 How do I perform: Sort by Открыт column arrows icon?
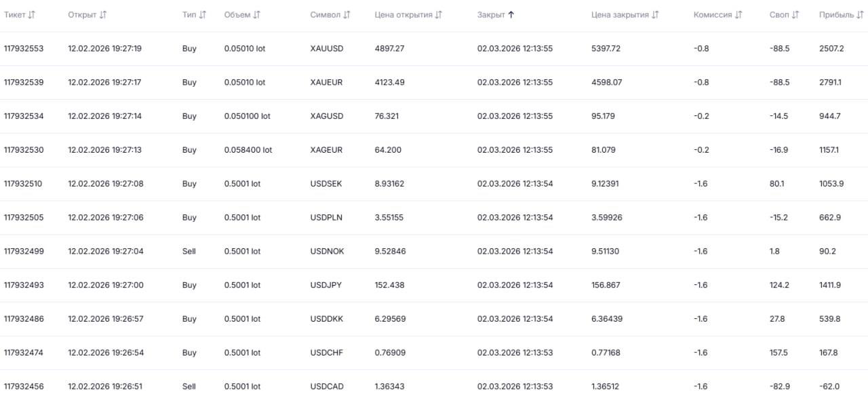[102, 15]
